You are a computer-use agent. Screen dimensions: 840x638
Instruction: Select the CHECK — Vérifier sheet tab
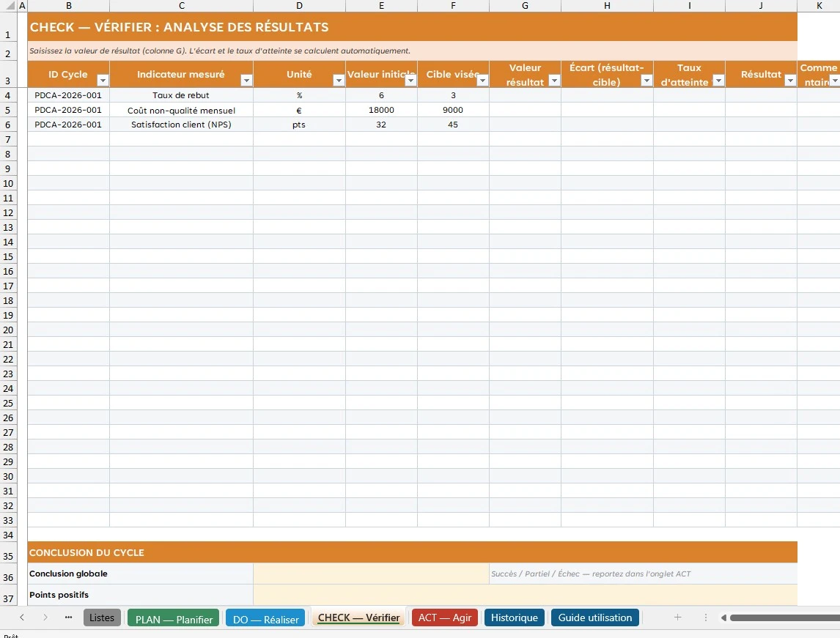click(x=359, y=617)
